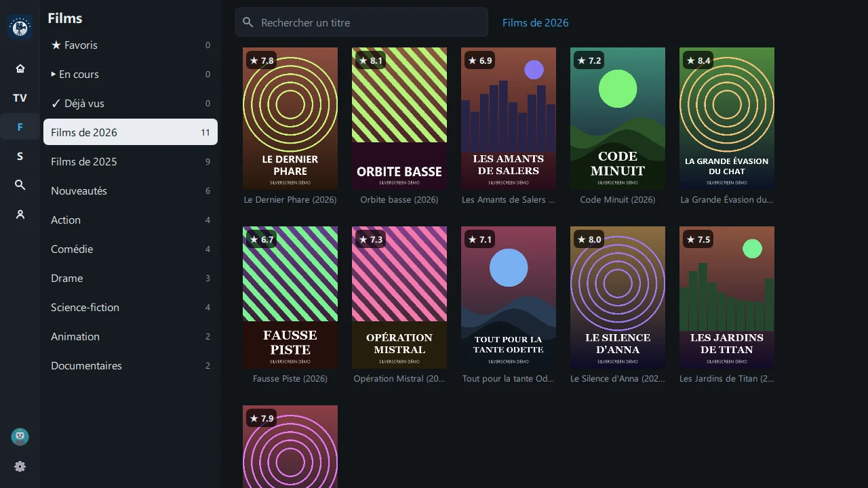Screen dimensions: 868x488
Task: Open the Code Minuit poster
Action: [x=618, y=119]
